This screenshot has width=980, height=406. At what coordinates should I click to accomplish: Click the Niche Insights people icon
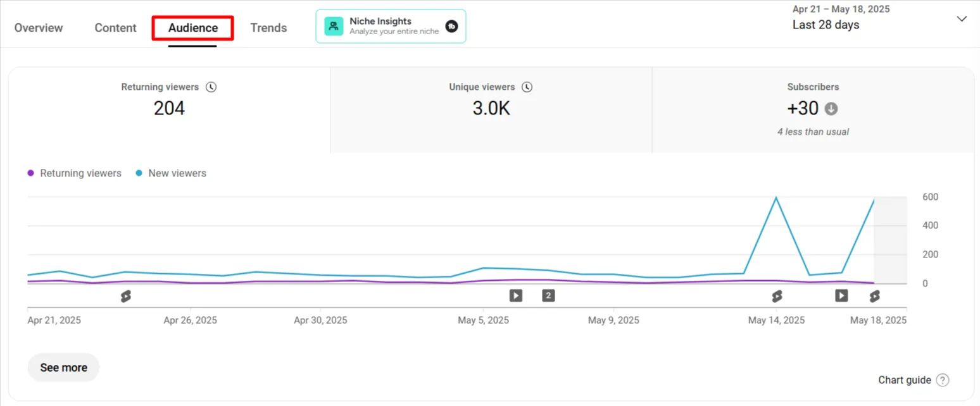333,26
